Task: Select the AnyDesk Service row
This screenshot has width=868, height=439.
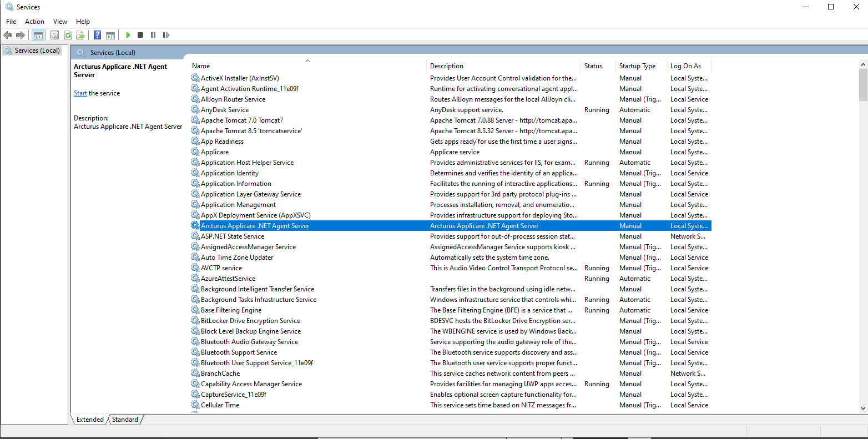Action: (225, 110)
